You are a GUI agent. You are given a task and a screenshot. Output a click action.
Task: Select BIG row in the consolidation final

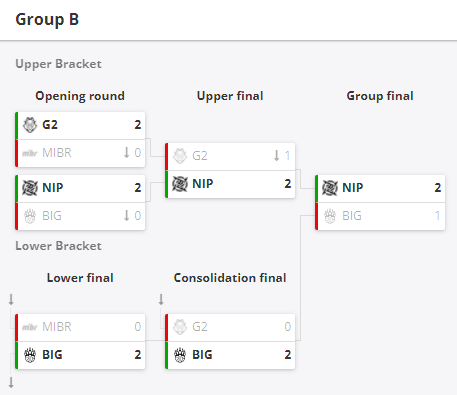[230, 355]
